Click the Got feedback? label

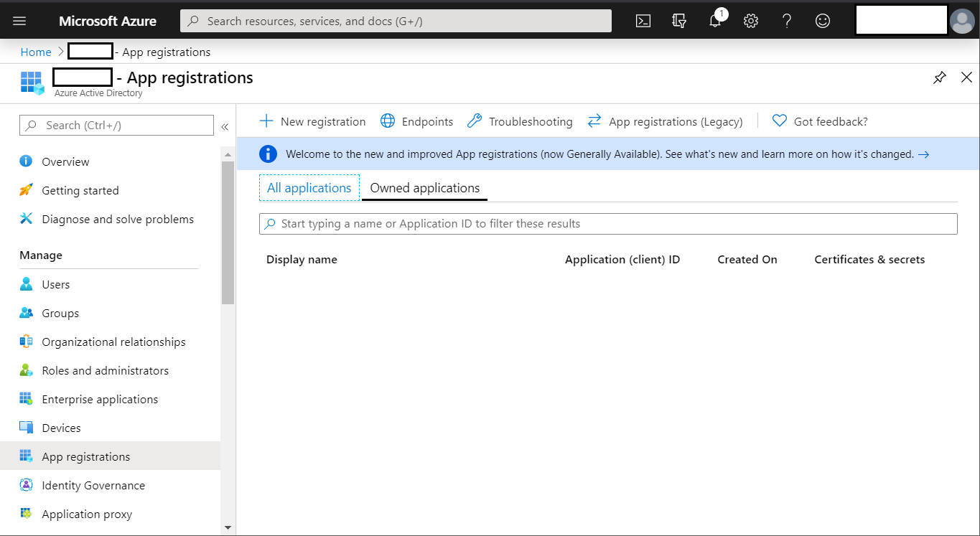(x=831, y=122)
